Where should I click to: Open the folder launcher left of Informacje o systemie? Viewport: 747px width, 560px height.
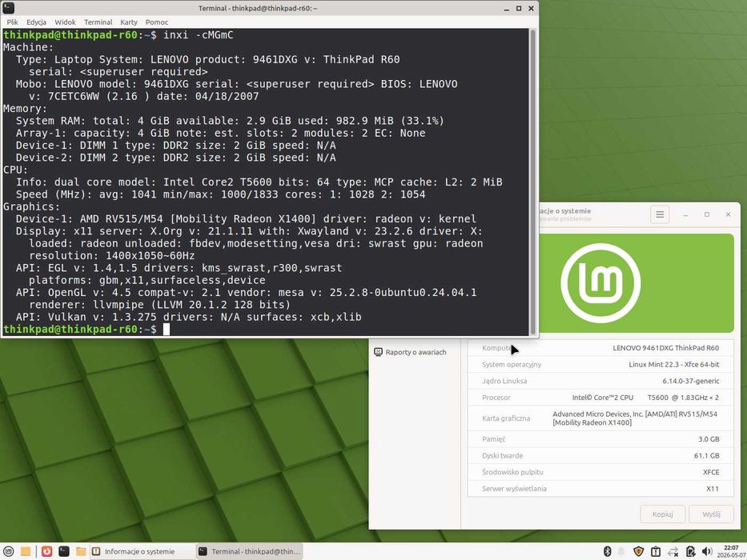(81, 551)
